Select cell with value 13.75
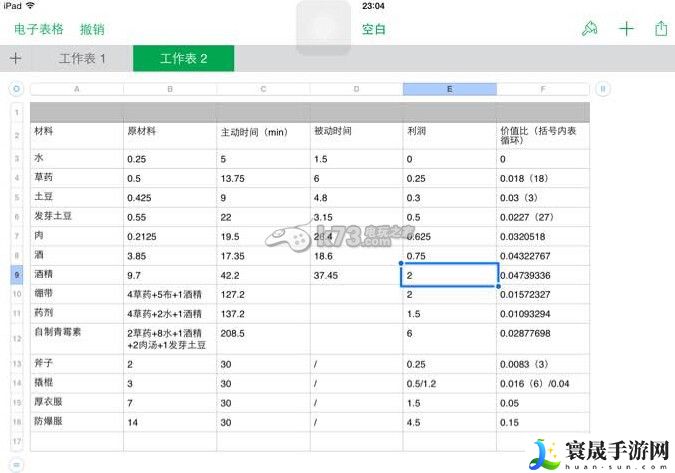Viewport: 675px width, 473px height. coord(263,178)
